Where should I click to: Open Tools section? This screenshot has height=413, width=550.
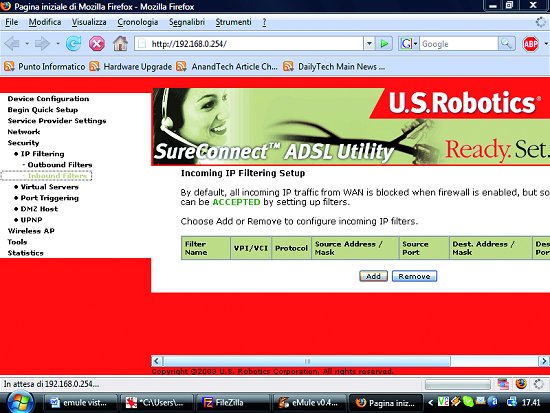point(17,242)
